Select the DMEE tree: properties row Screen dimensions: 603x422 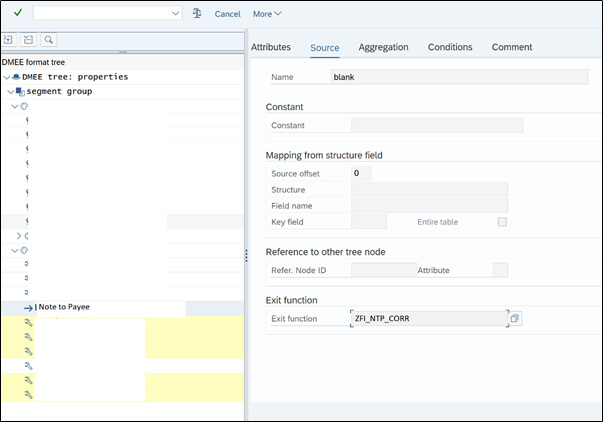click(122, 77)
